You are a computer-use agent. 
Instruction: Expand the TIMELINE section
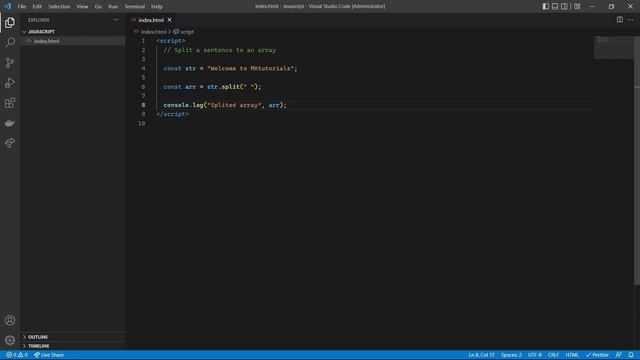pyautogui.click(x=73, y=346)
